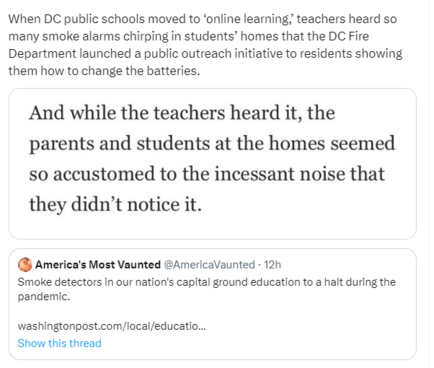
Task: Click the text 'they didn't notice it.' in image
Action: [115, 204]
